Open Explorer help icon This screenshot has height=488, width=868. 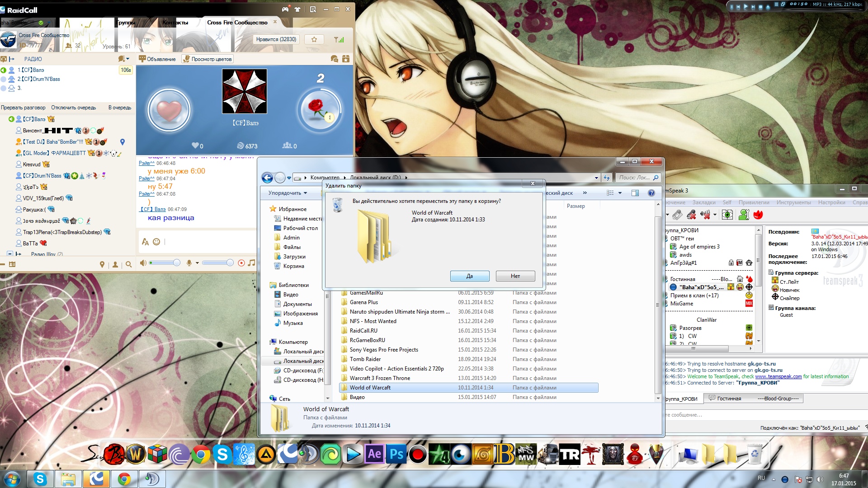coord(651,193)
